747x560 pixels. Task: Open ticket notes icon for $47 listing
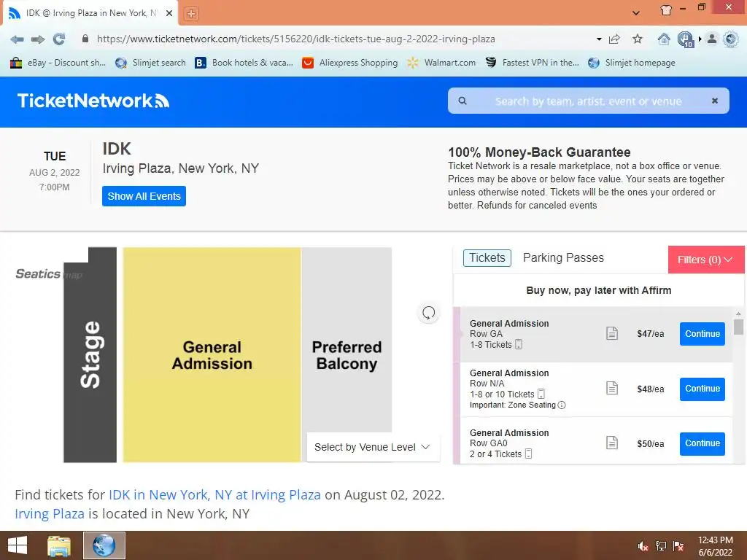point(612,333)
